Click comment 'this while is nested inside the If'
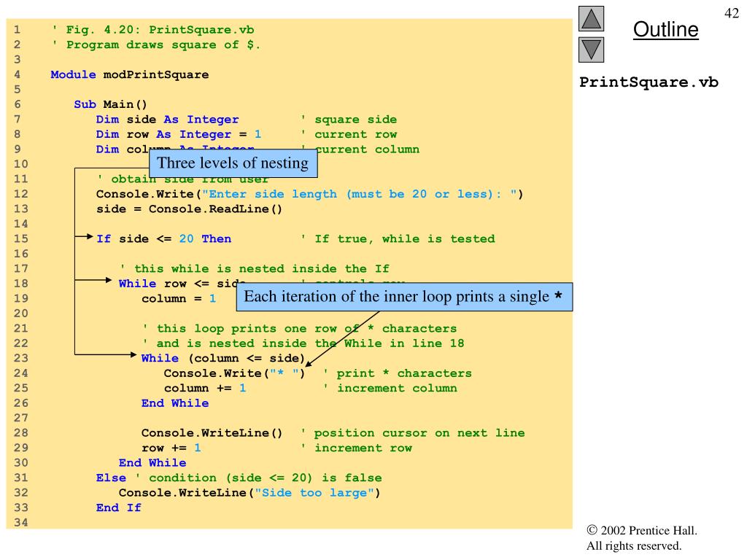The width and height of the screenshot is (747, 560). [255, 268]
